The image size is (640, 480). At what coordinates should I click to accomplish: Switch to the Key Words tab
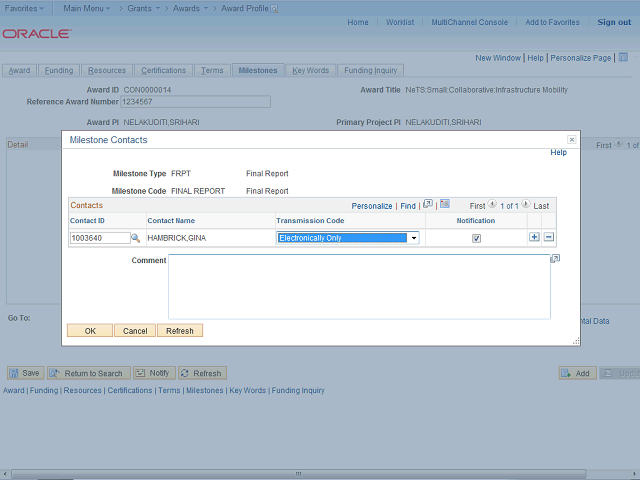tap(310, 71)
